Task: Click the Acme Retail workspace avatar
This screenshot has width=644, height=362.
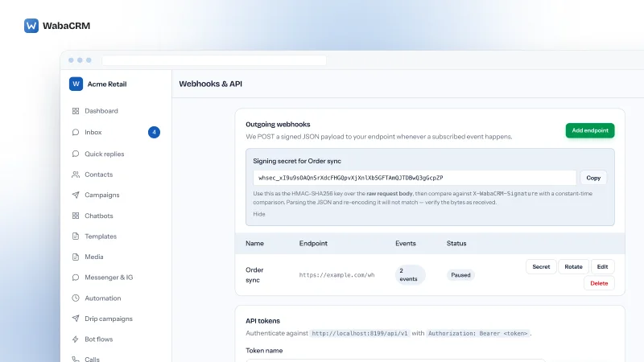Action: [76, 84]
